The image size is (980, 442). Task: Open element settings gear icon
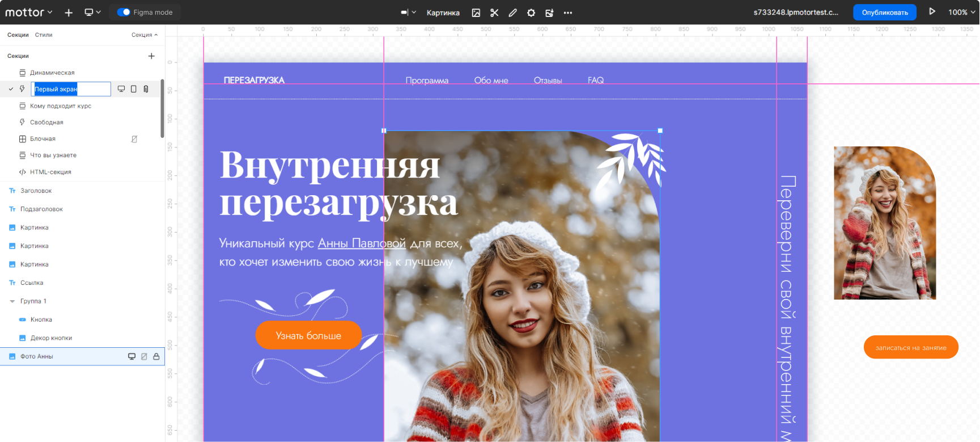[531, 12]
